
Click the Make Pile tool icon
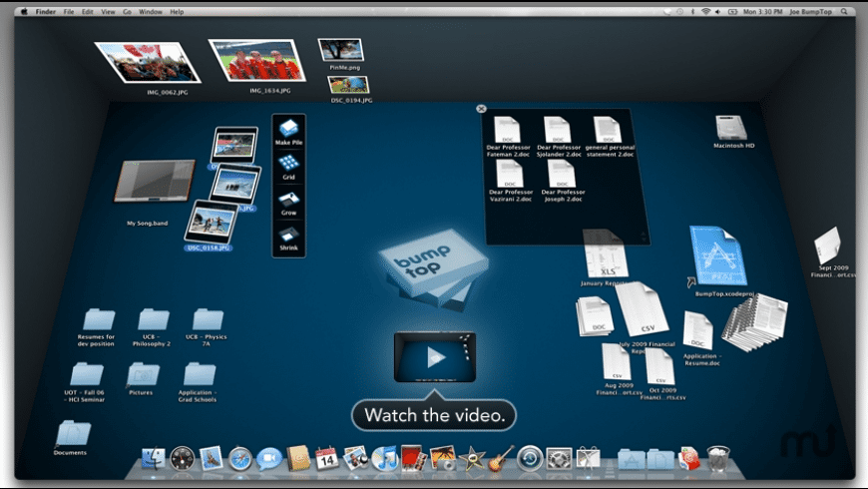[288, 128]
